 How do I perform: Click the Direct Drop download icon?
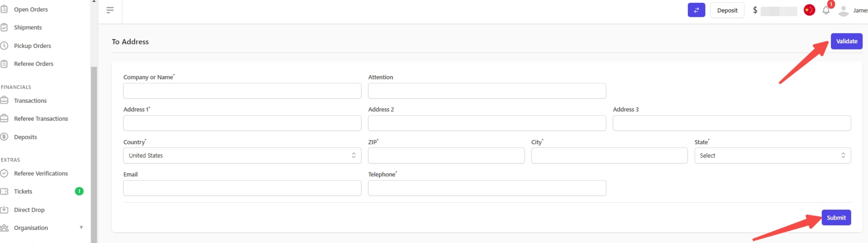4,209
